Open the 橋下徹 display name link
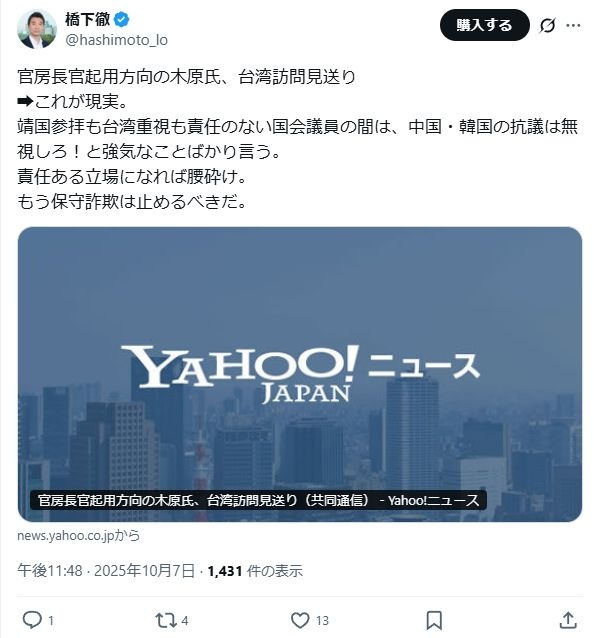The width and height of the screenshot is (594, 638). 87,19
